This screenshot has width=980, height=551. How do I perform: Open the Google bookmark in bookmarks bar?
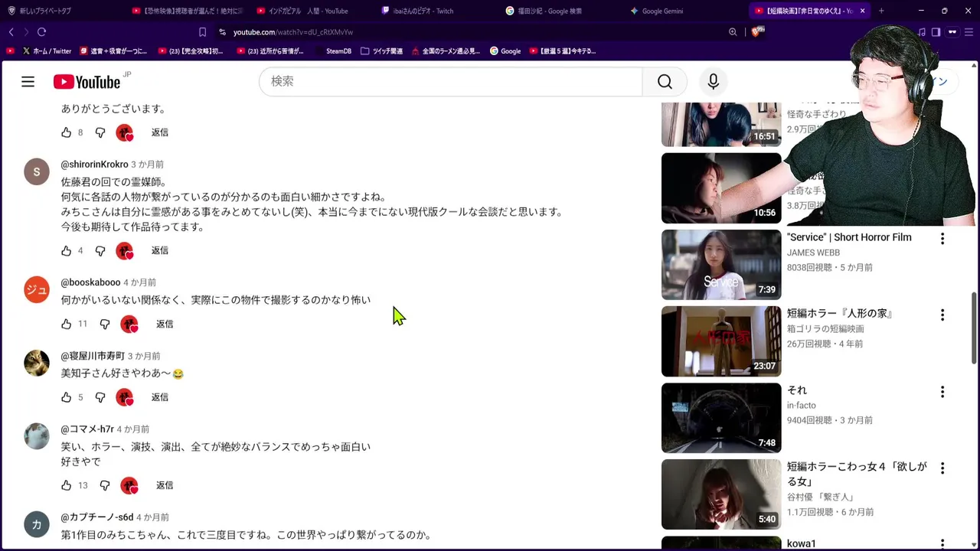click(505, 51)
